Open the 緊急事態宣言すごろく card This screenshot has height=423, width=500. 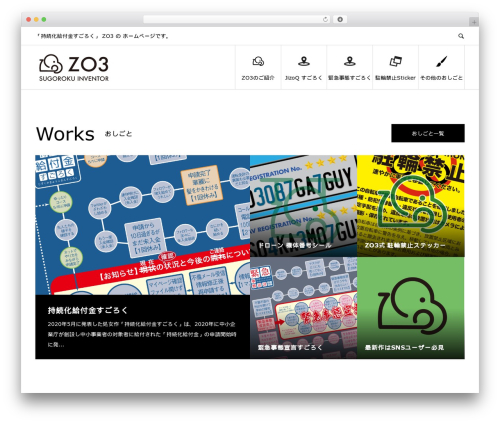click(303, 308)
